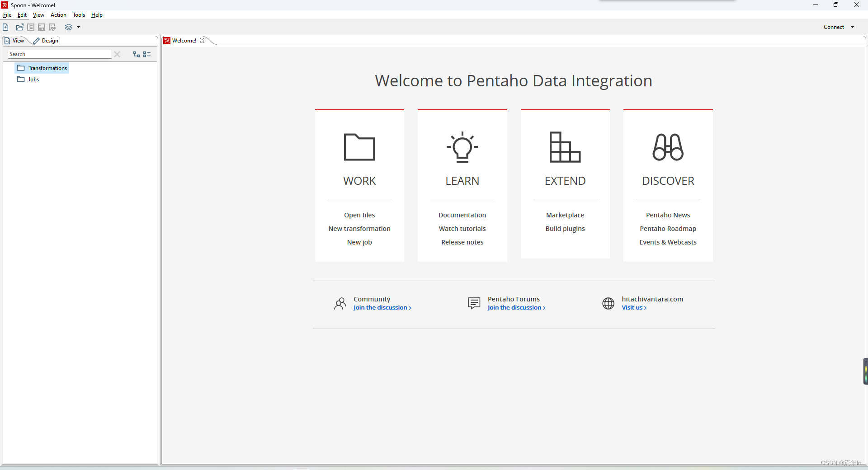The height and width of the screenshot is (470, 868).
Task: Clear the search with the X icon
Action: (x=117, y=54)
